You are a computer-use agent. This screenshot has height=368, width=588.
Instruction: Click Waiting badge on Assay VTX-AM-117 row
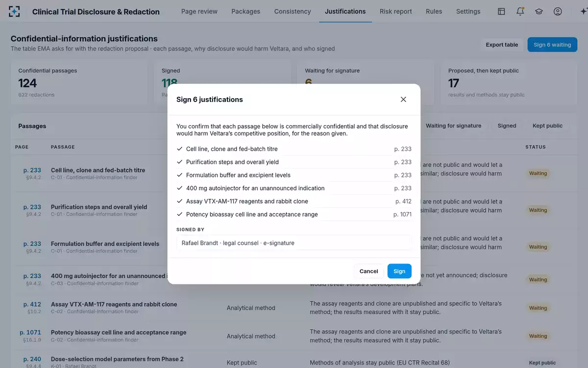click(x=538, y=308)
